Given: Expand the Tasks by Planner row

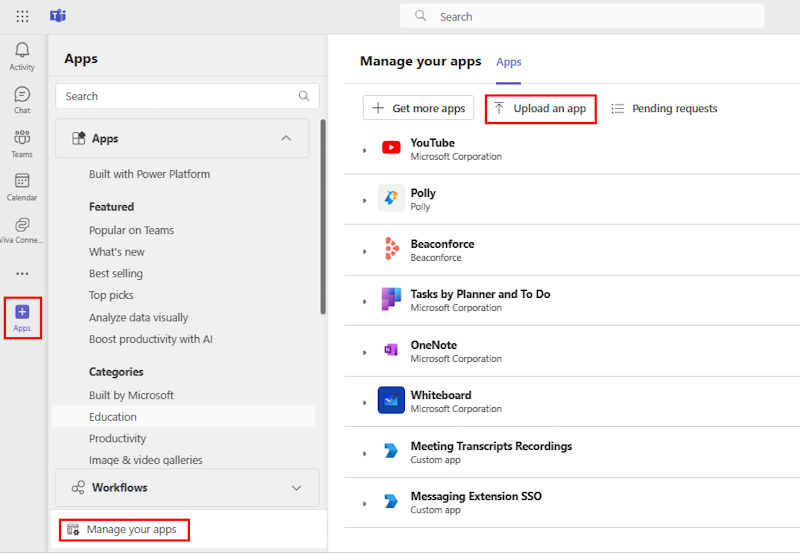Looking at the screenshot, I should tap(364, 301).
